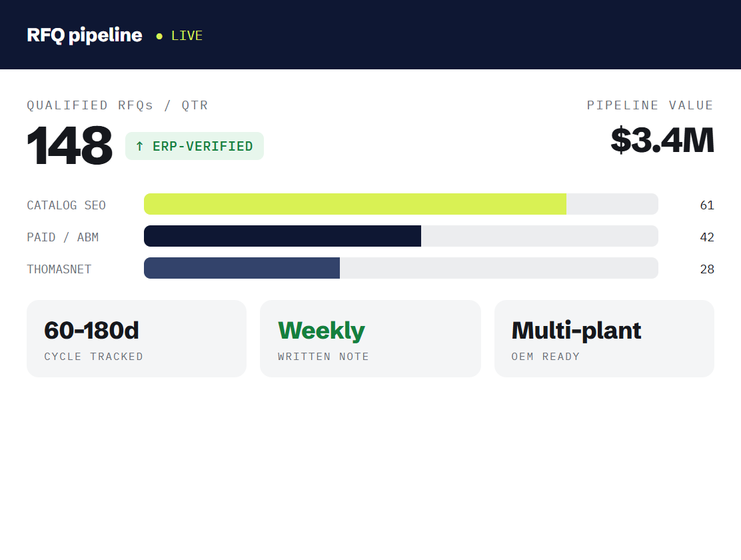Click the green LIVE status dot
Viewport: 741px width, 560px height.
(159, 36)
